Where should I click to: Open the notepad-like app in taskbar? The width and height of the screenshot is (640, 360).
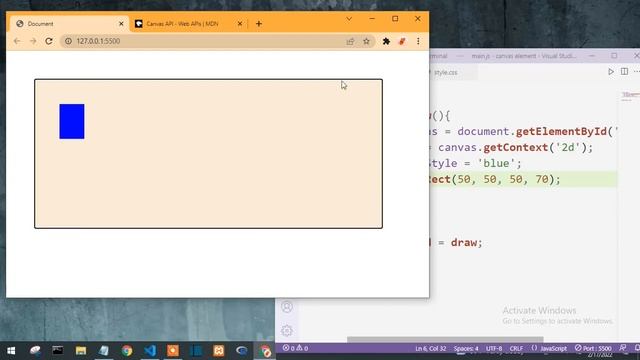click(104, 351)
